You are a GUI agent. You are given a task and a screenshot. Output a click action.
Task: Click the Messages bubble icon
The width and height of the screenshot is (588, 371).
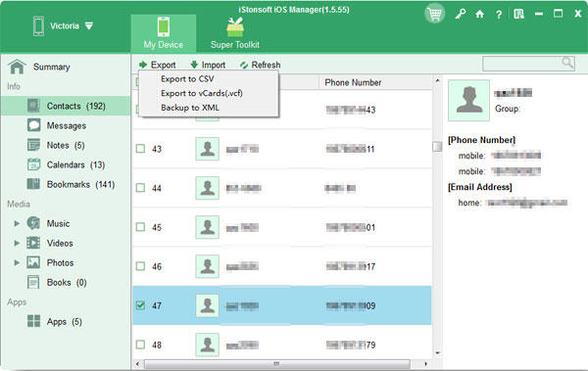click(x=33, y=125)
